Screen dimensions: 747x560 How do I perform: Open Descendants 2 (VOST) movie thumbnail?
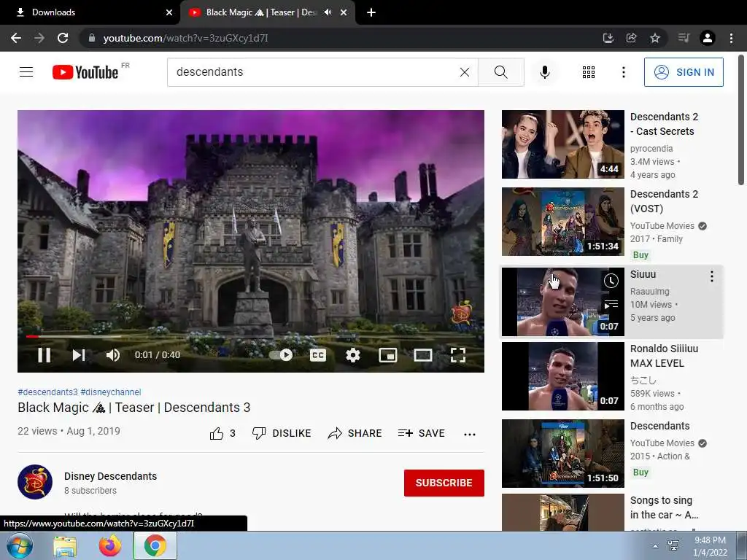pyautogui.click(x=562, y=222)
